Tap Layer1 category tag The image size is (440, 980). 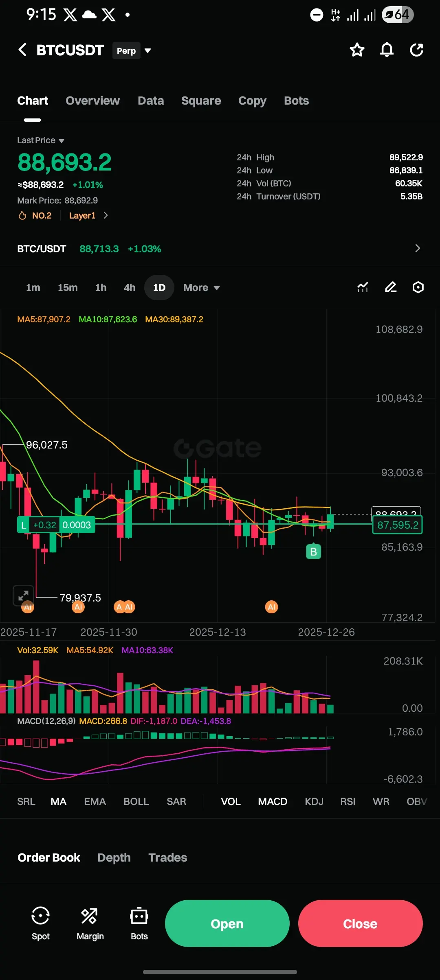click(82, 215)
